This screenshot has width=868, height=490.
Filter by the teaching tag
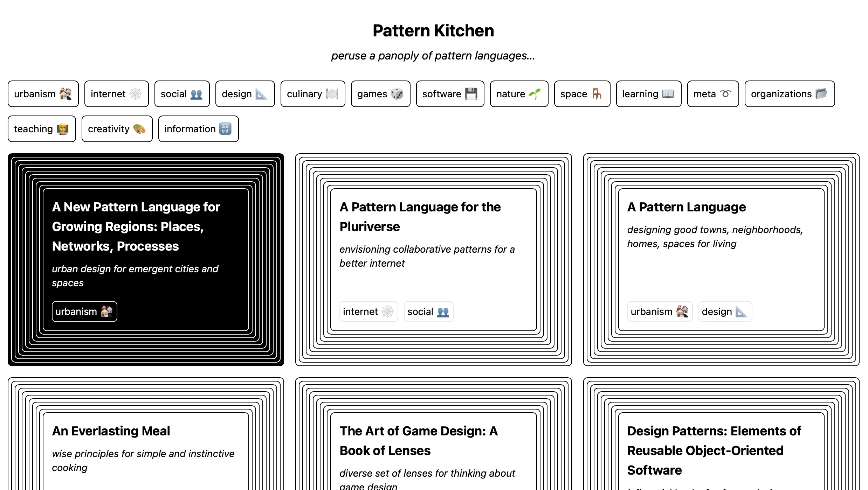42,129
